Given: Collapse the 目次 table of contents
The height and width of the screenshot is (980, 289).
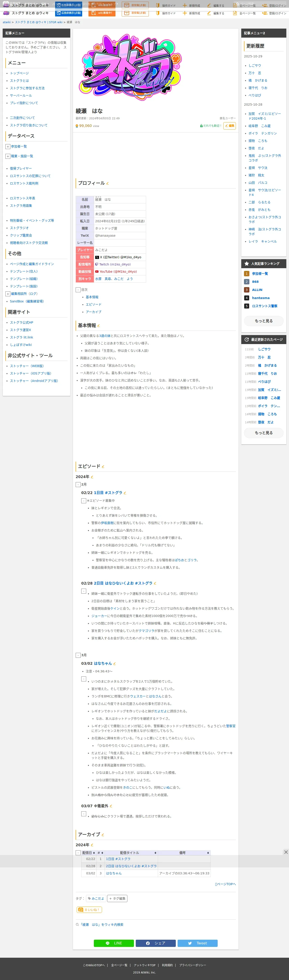Looking at the screenshot, I should (78, 290).
